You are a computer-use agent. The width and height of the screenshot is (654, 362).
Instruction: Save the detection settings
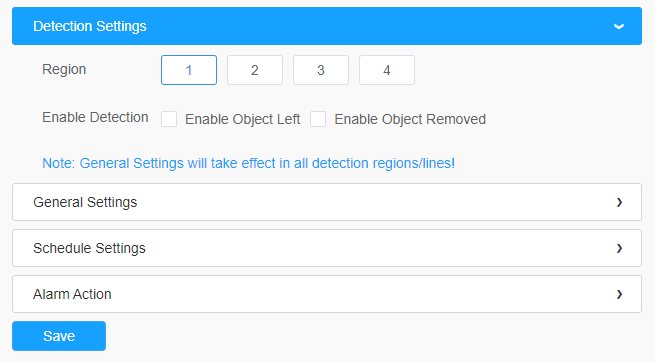point(59,336)
